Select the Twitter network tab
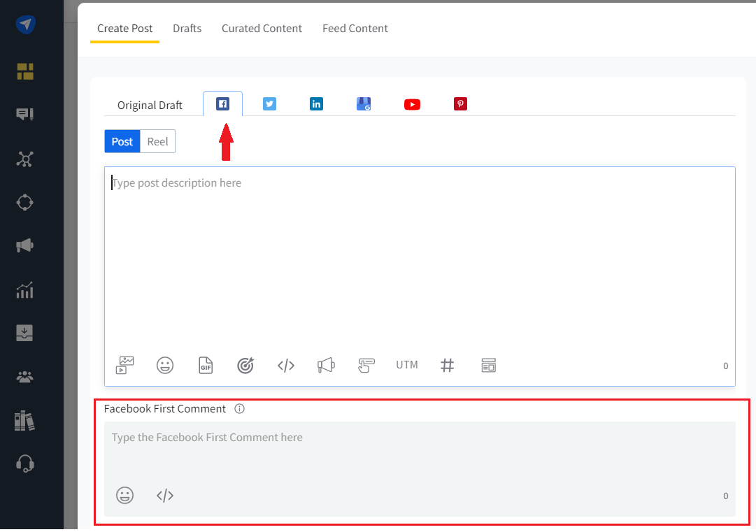 click(x=269, y=104)
